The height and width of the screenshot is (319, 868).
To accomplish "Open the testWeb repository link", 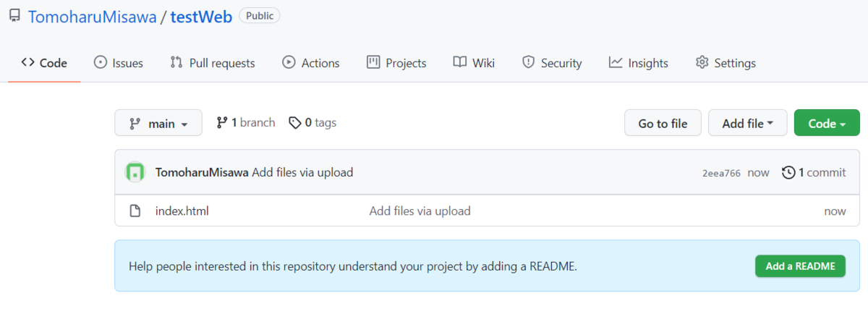I will [x=201, y=17].
